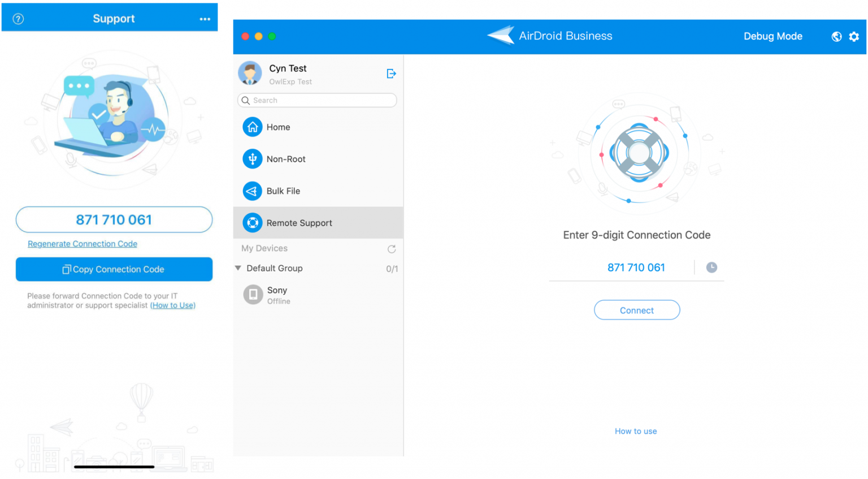Select the Home icon in the sidebar

(x=252, y=127)
